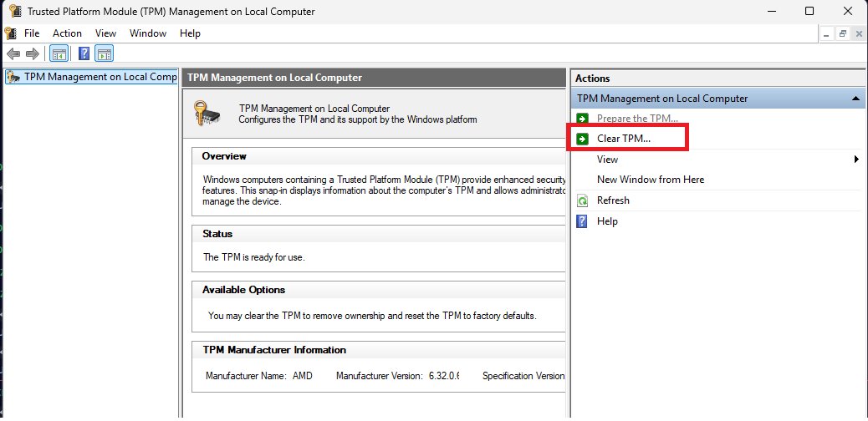Click Help in the Actions pane

click(x=607, y=221)
